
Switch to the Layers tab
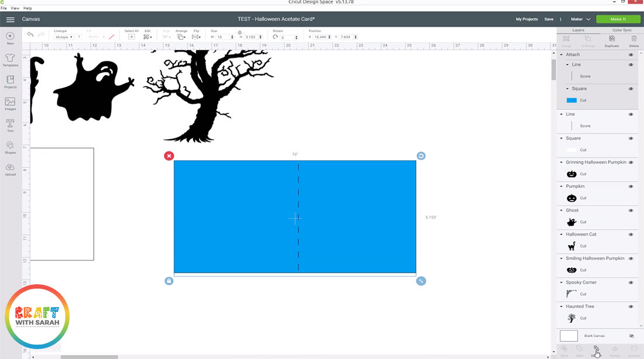click(x=578, y=30)
